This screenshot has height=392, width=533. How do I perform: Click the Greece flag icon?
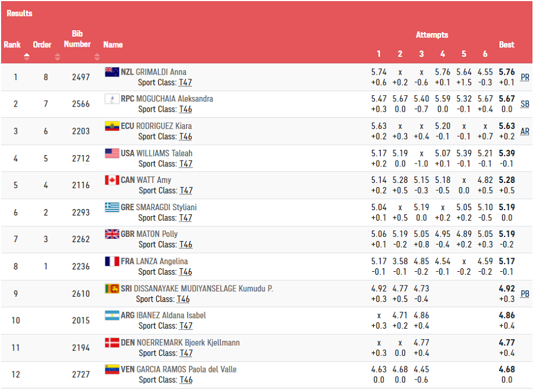(x=112, y=207)
